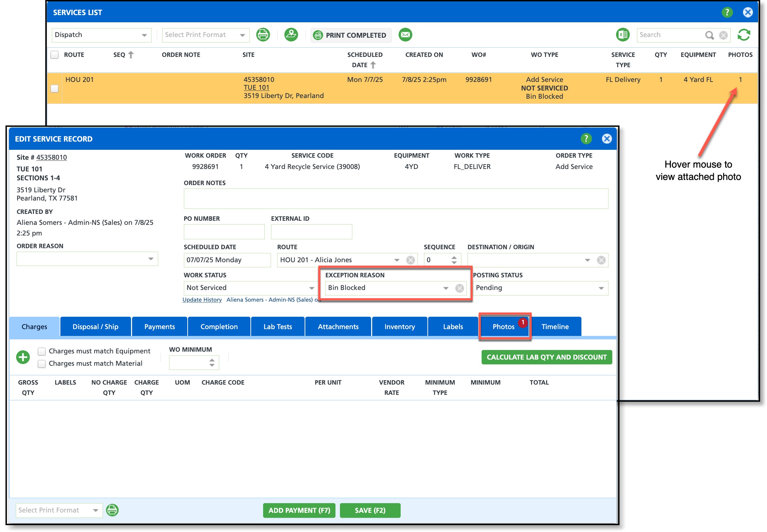This screenshot has height=532, width=767.
Task: Click the green plus add charge icon
Action: click(x=23, y=357)
